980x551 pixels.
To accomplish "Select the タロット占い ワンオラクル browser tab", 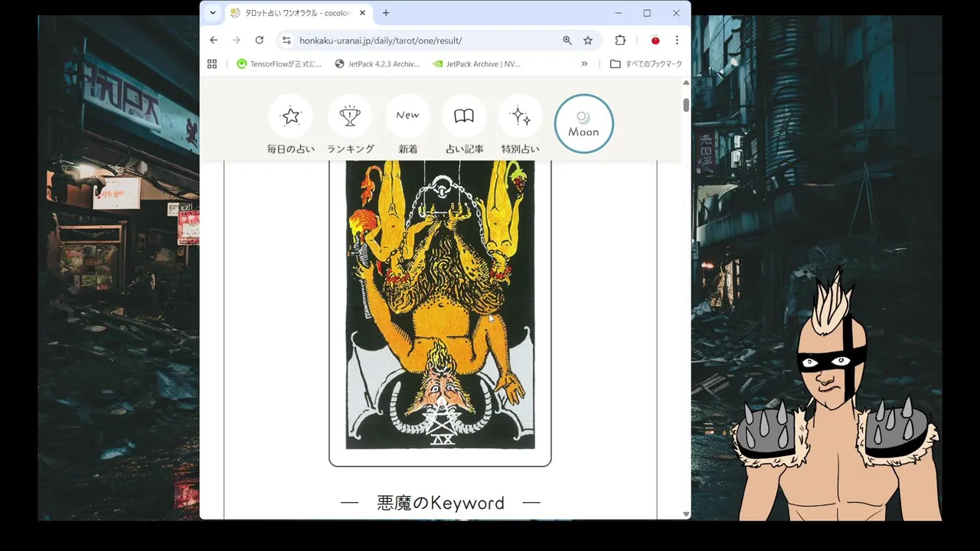I will coord(298,13).
